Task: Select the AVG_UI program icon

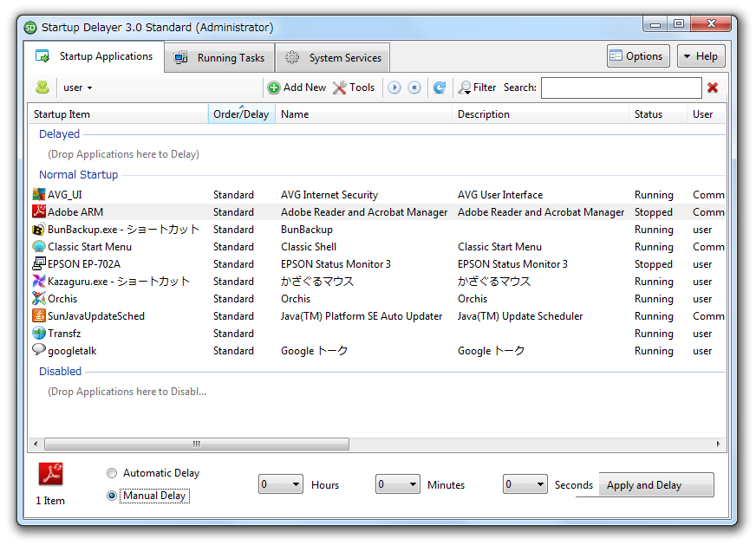Action: point(38,194)
